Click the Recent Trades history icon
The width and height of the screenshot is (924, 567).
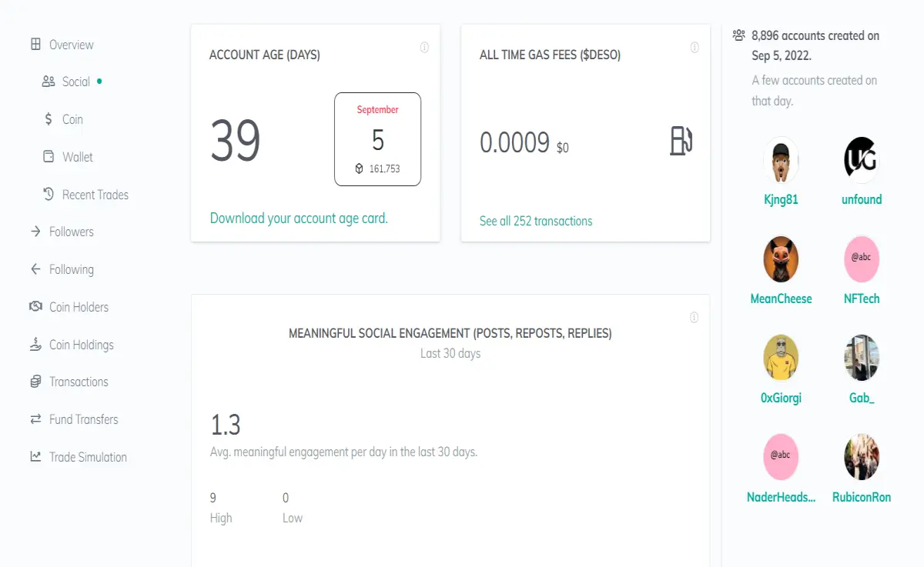pos(49,195)
